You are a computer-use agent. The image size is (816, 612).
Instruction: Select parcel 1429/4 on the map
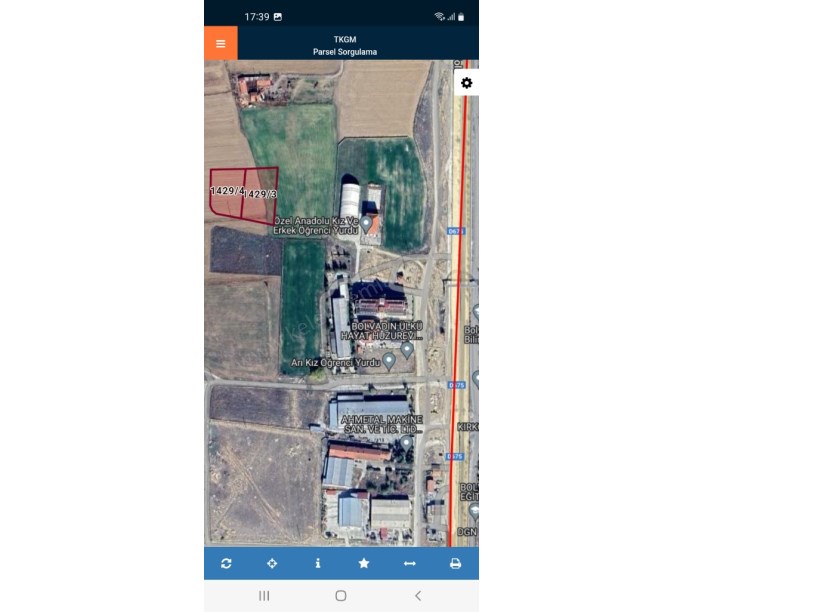[227, 192]
